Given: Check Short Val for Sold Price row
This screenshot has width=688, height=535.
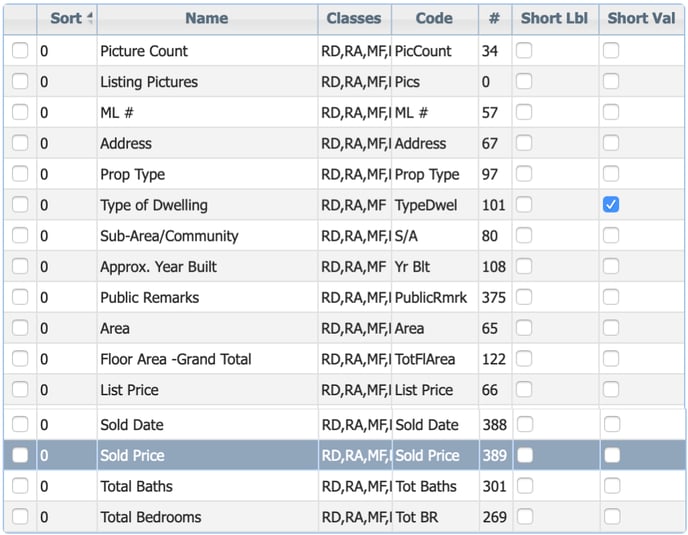Looking at the screenshot, I should 612,455.
